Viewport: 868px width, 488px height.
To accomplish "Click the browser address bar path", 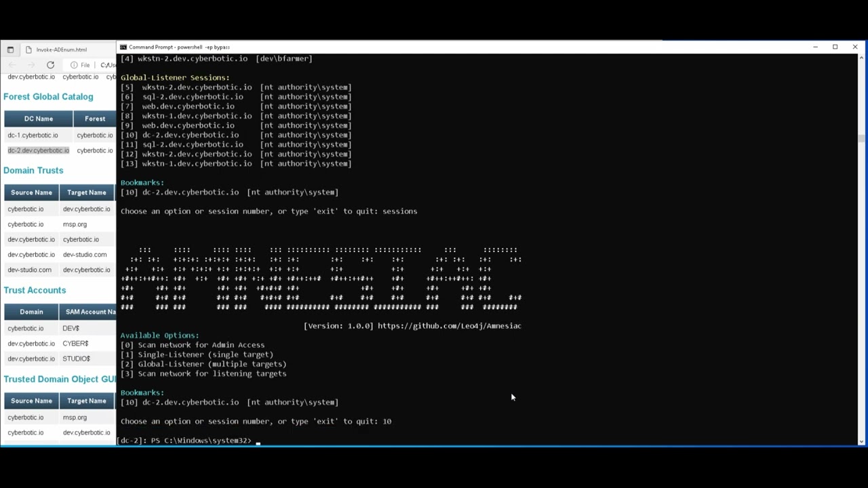I will (x=108, y=65).
